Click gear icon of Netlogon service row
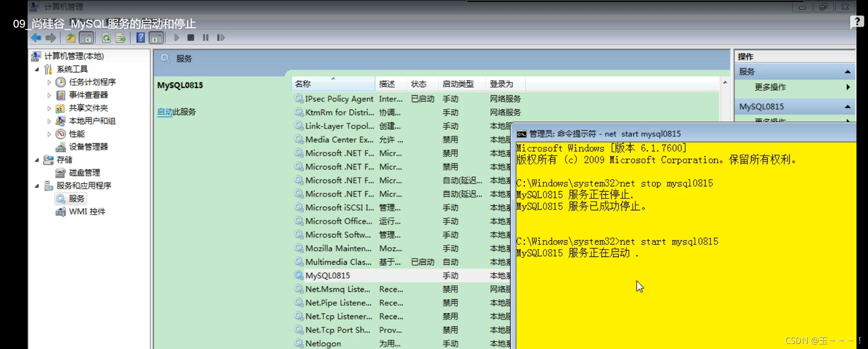 coord(299,343)
